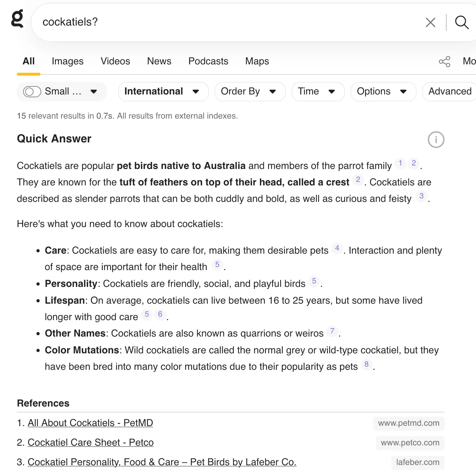
Task: Toggle the Small Web switch
Action: click(32, 92)
